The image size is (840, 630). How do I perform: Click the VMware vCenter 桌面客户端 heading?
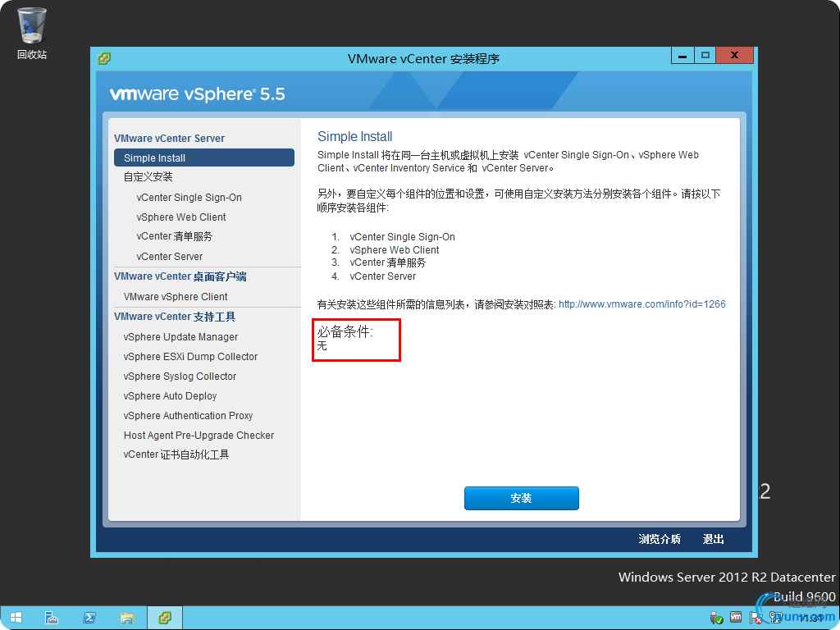tap(180, 276)
